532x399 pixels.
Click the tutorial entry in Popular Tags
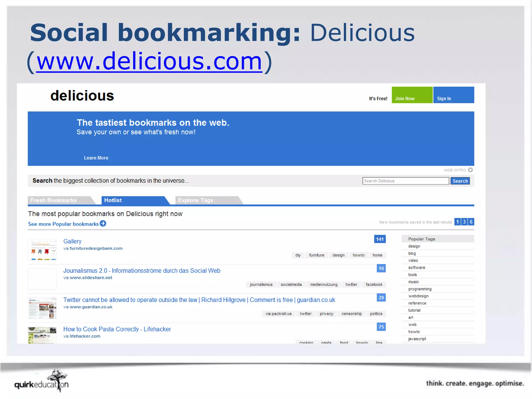pos(438,310)
